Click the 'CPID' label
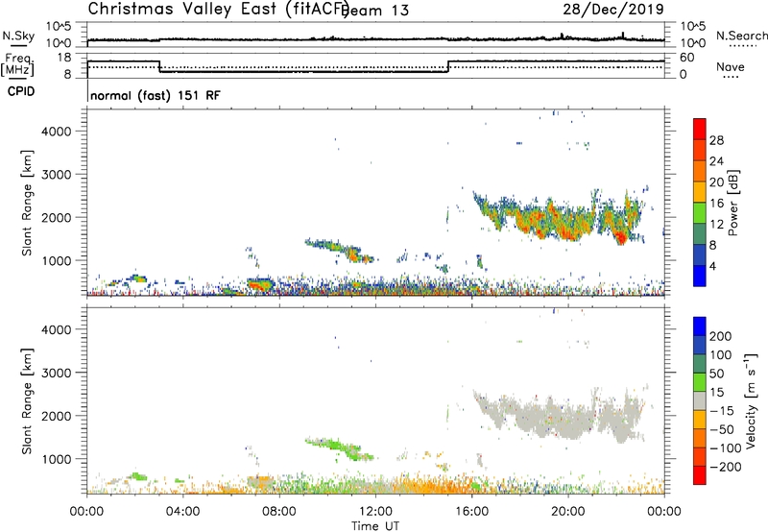Screen dimensions: 768x532 (21, 91)
